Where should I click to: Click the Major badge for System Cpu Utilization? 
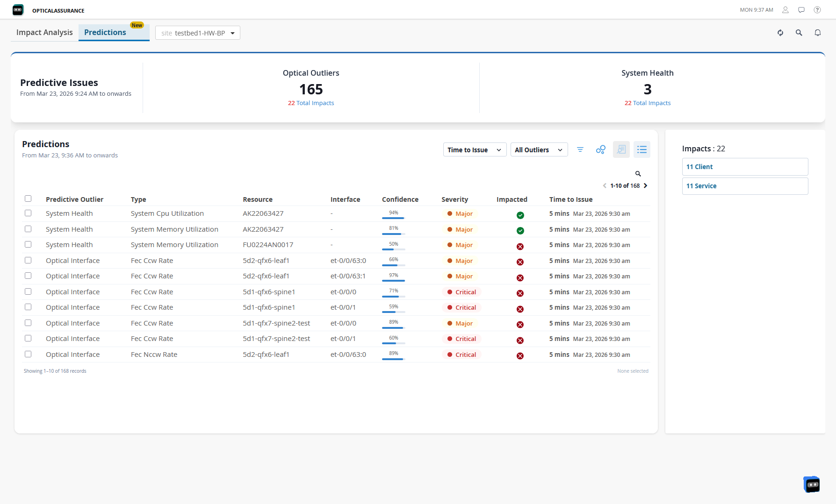[460, 213]
